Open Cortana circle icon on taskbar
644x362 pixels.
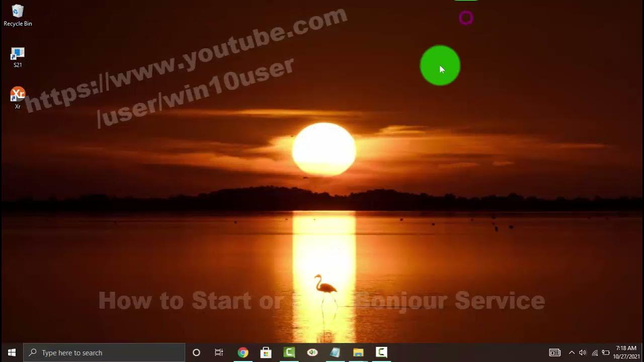(196, 352)
